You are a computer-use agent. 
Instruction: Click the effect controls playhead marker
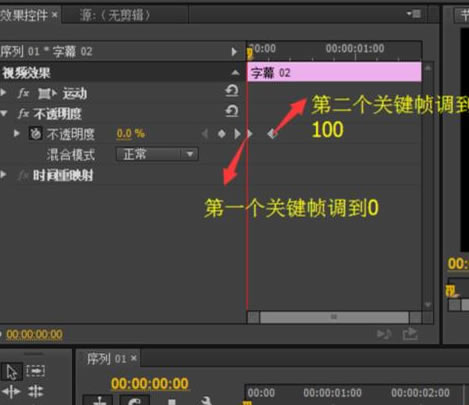pyautogui.click(x=249, y=53)
